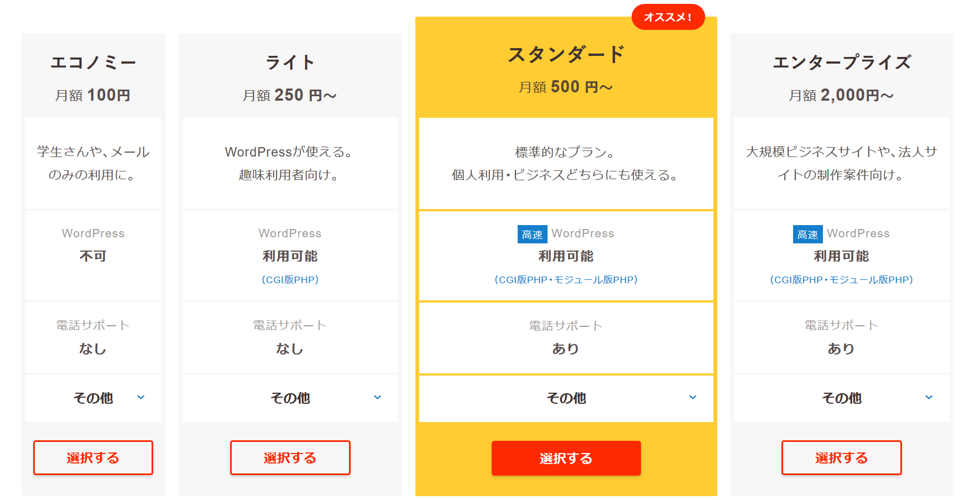The width and height of the screenshot is (980, 500).
Task: Click the オススメ! recommendation badge
Action: (x=668, y=17)
